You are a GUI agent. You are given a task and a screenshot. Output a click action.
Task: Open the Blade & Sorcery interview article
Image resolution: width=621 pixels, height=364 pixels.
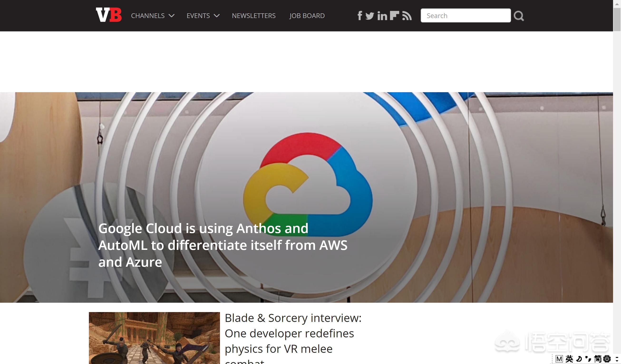(293, 333)
